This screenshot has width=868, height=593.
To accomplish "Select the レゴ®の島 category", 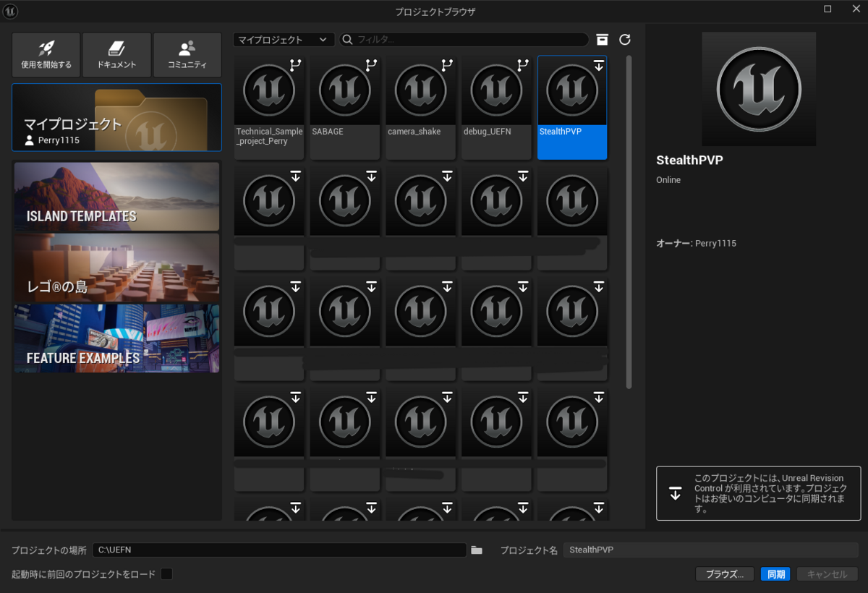I will [116, 267].
